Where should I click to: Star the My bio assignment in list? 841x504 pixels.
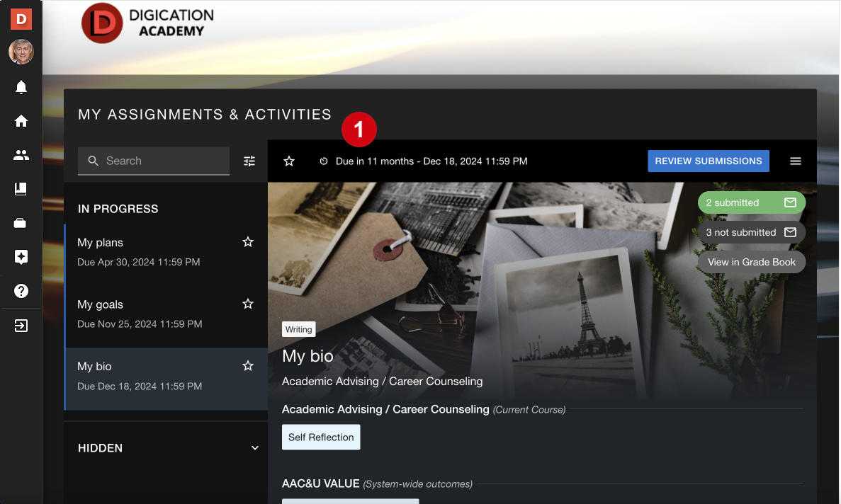pyautogui.click(x=248, y=367)
